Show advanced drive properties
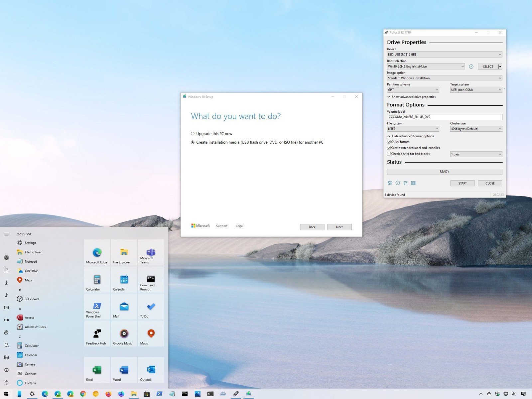 (x=413, y=97)
